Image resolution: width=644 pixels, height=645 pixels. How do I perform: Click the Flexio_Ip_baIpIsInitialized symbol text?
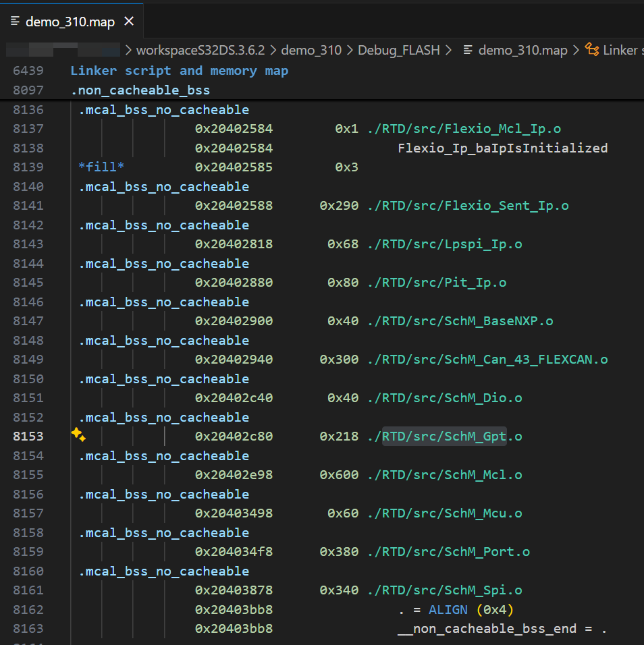(x=503, y=148)
